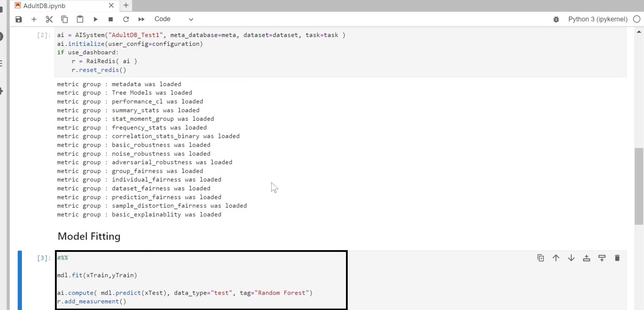
Task: Click output line 'sample_distortion_fairness was loaded'
Action: 152,205
